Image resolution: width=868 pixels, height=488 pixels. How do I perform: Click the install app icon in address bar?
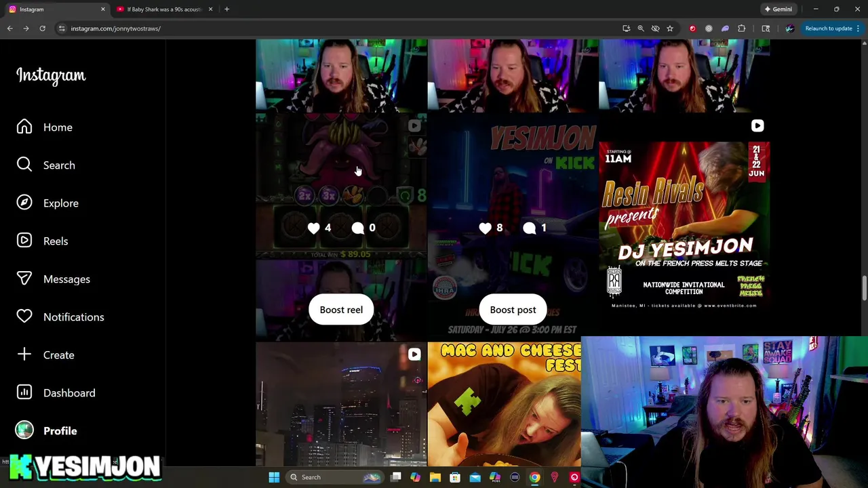(627, 28)
